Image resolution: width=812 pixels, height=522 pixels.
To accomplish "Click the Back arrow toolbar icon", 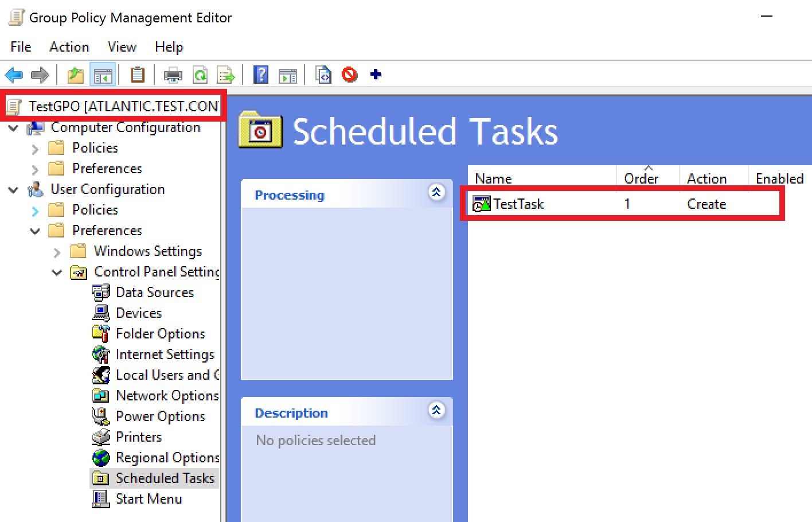I will (14, 75).
